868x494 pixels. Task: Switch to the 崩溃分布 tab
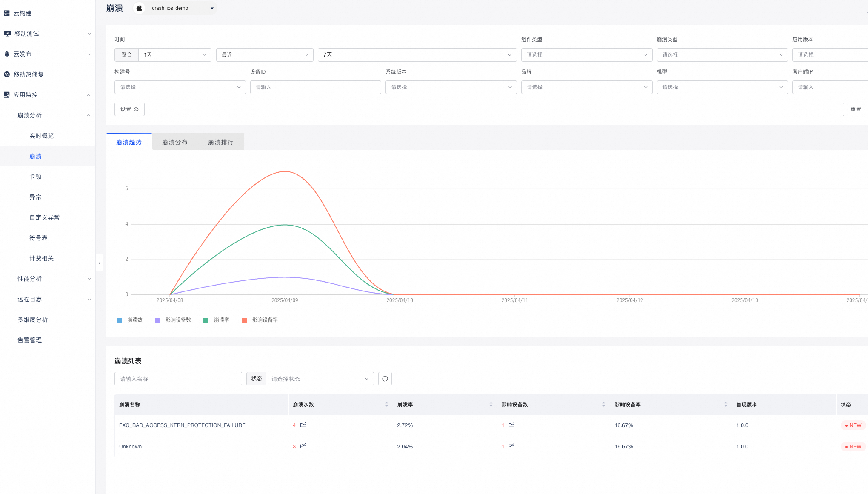click(175, 142)
